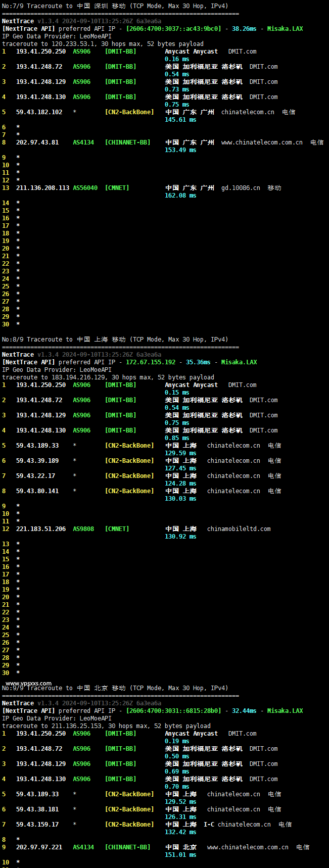
Task: Click the 59.43.159.17 hop address
Action: tap(37, 825)
